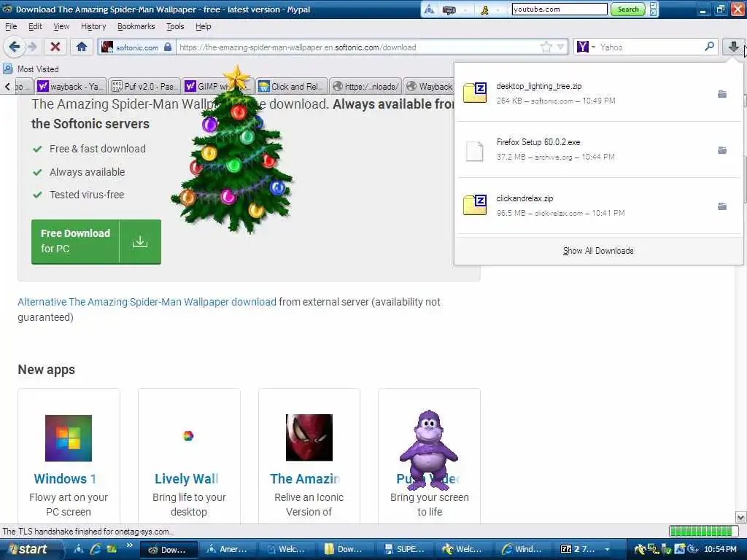Switch to the Wind... Internet Explorer taskbar window

[523, 550]
